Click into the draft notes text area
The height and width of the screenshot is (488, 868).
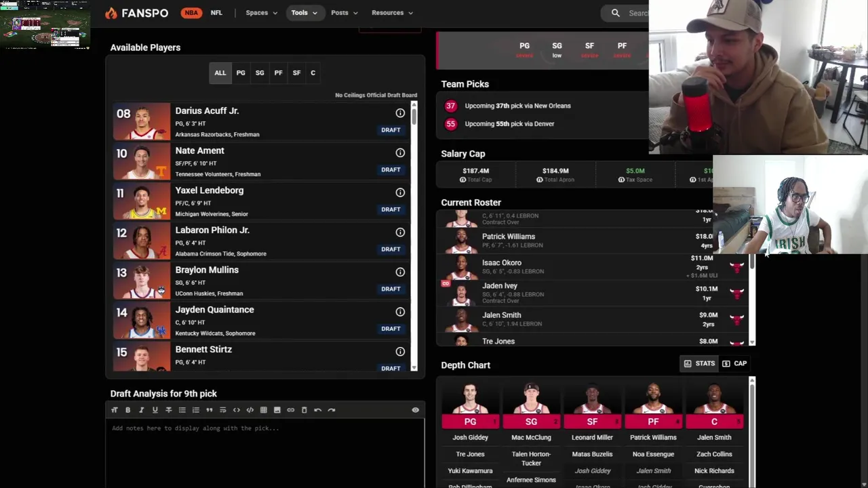265,453
